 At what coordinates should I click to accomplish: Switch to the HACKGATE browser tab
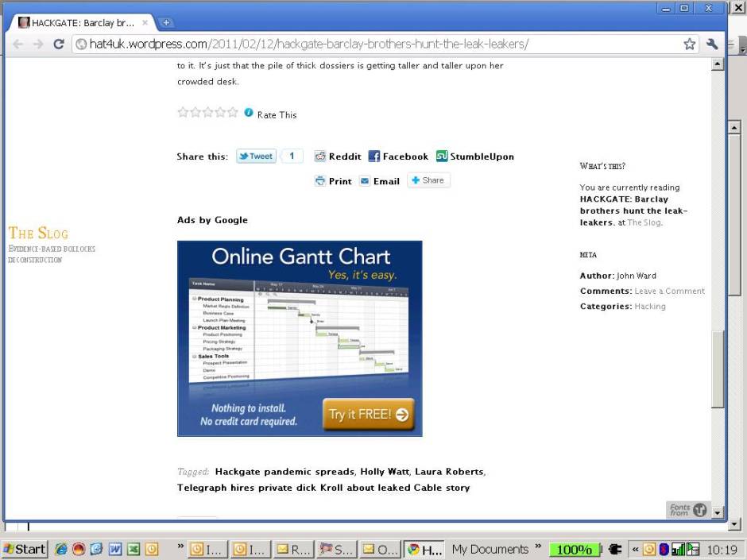[x=79, y=23]
